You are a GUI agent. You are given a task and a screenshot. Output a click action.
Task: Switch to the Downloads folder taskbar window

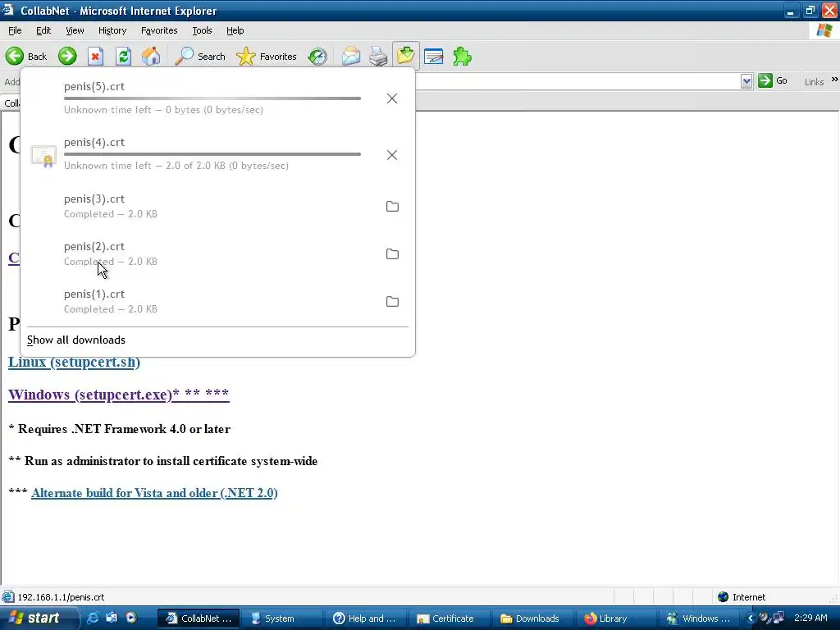point(532,619)
